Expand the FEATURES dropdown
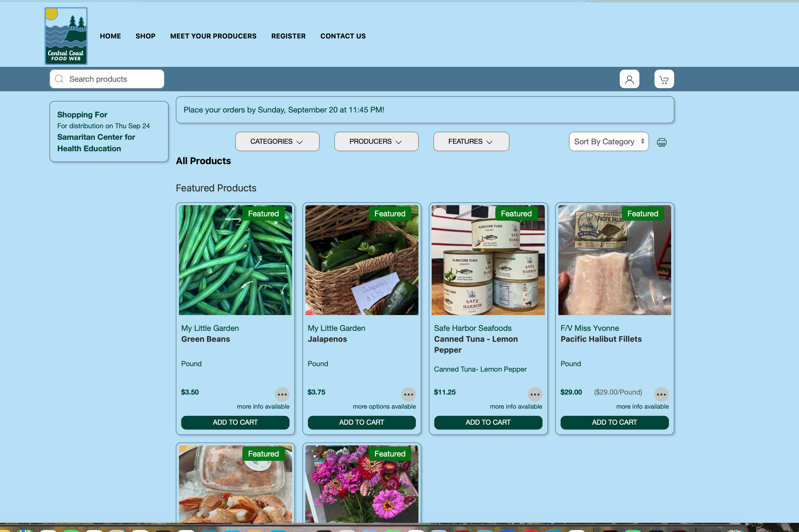This screenshot has width=799, height=532. [x=471, y=141]
